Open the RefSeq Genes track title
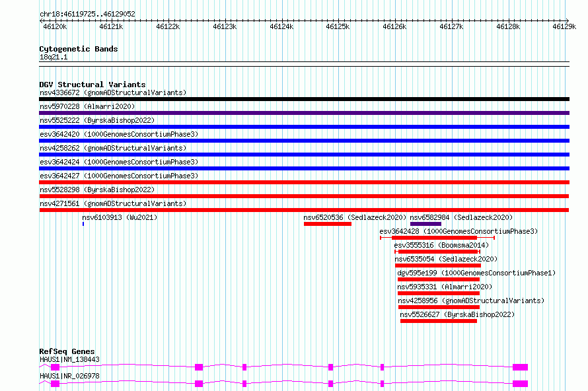 [x=67, y=351]
